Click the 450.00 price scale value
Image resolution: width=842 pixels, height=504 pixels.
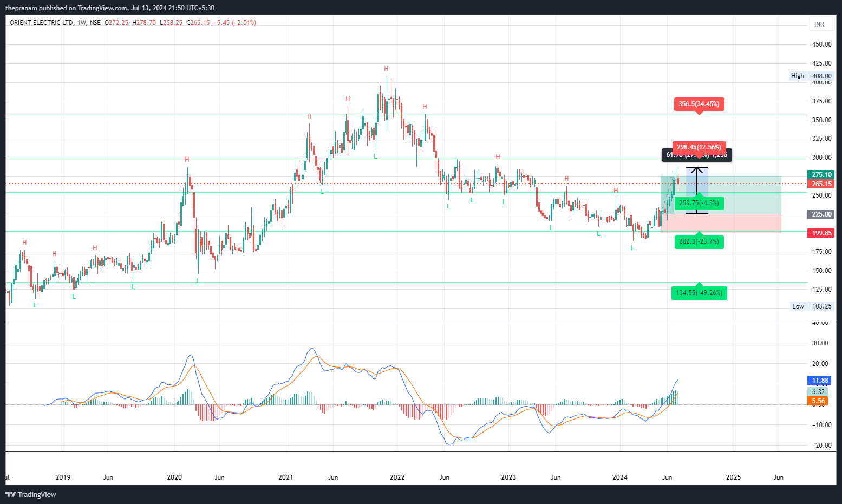click(821, 44)
